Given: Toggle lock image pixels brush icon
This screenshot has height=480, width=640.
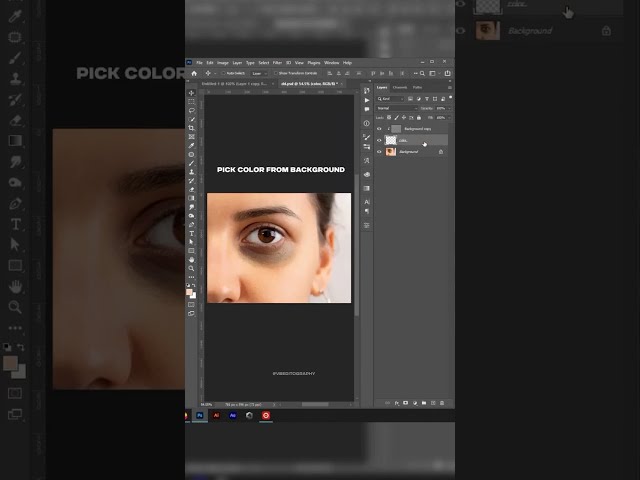Looking at the screenshot, I should point(396,118).
